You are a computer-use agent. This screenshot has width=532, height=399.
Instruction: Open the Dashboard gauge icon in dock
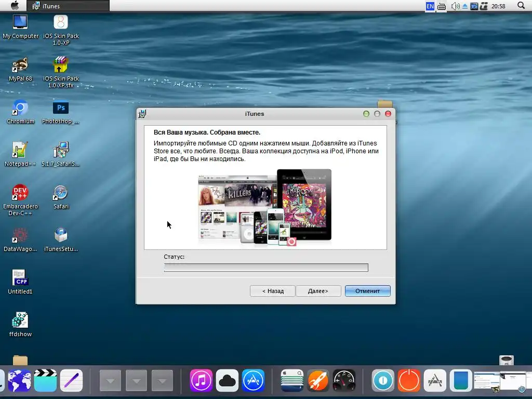(344, 381)
